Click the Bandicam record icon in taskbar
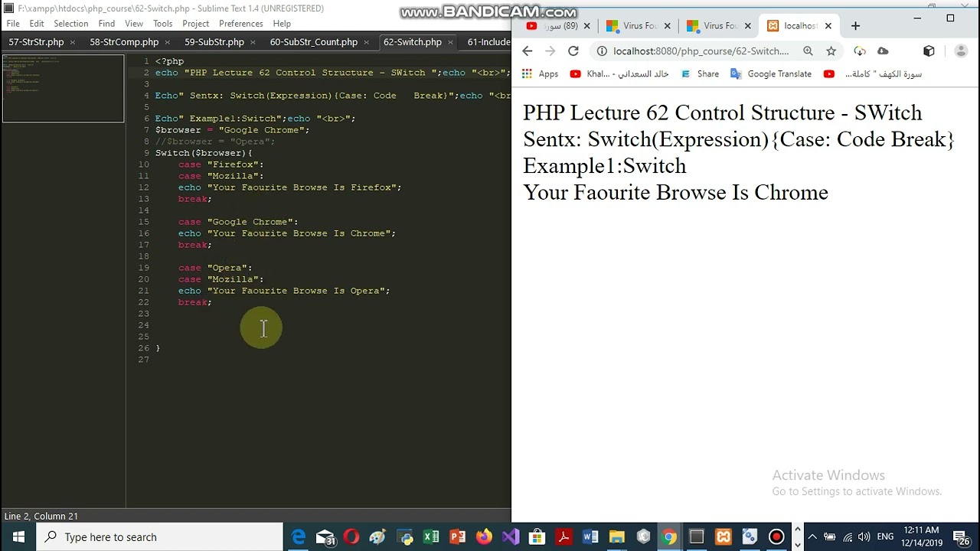The width and height of the screenshot is (980, 551). (x=776, y=537)
